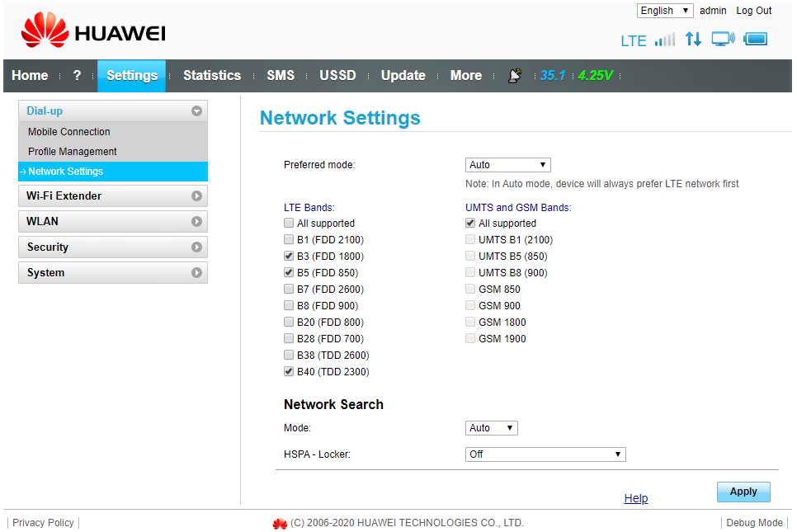This screenshot has width=797, height=532.
Task: Open the Wi-Fi connected devices monitor icon
Action: pos(723,39)
